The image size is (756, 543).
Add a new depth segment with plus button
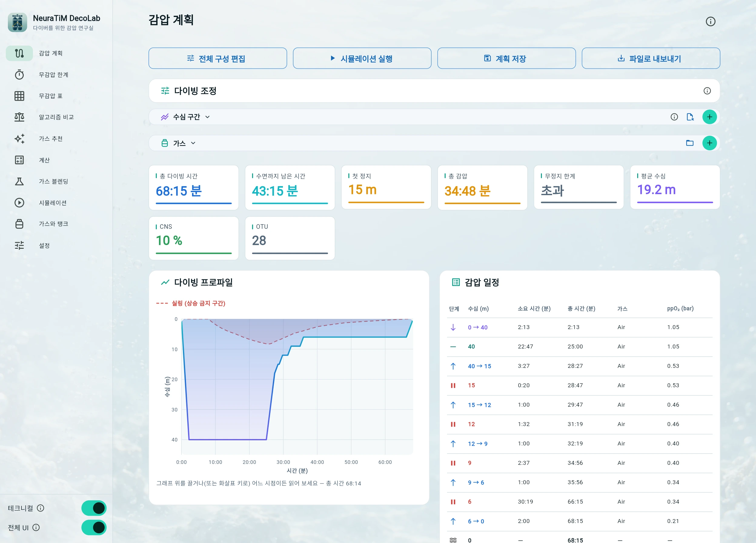pyautogui.click(x=709, y=117)
